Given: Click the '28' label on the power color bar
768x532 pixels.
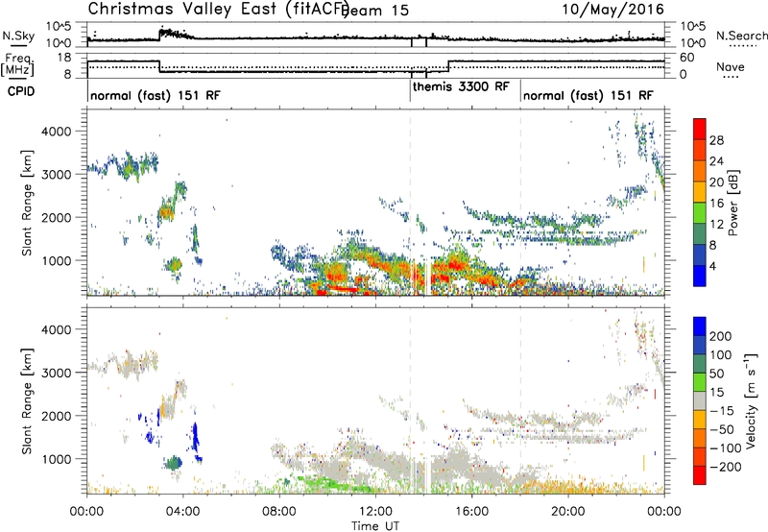Looking at the screenshot, I should tap(716, 140).
